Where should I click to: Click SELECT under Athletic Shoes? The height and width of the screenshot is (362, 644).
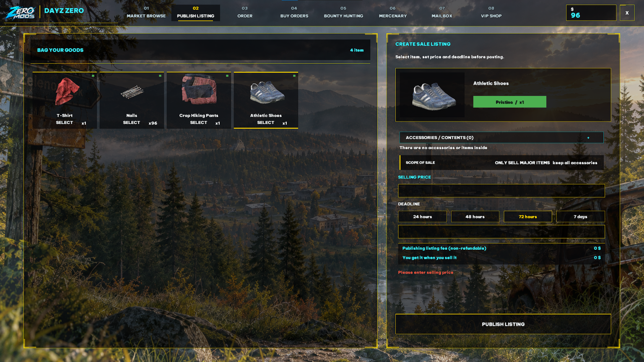(x=266, y=123)
